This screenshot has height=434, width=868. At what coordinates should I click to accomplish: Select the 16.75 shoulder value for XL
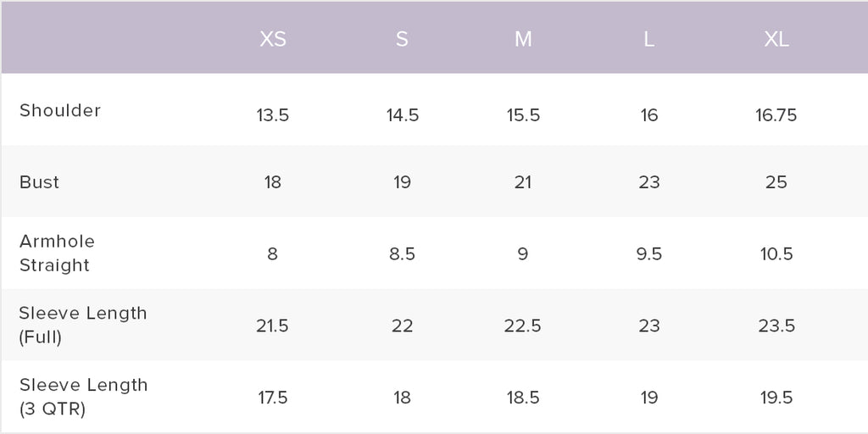click(776, 115)
